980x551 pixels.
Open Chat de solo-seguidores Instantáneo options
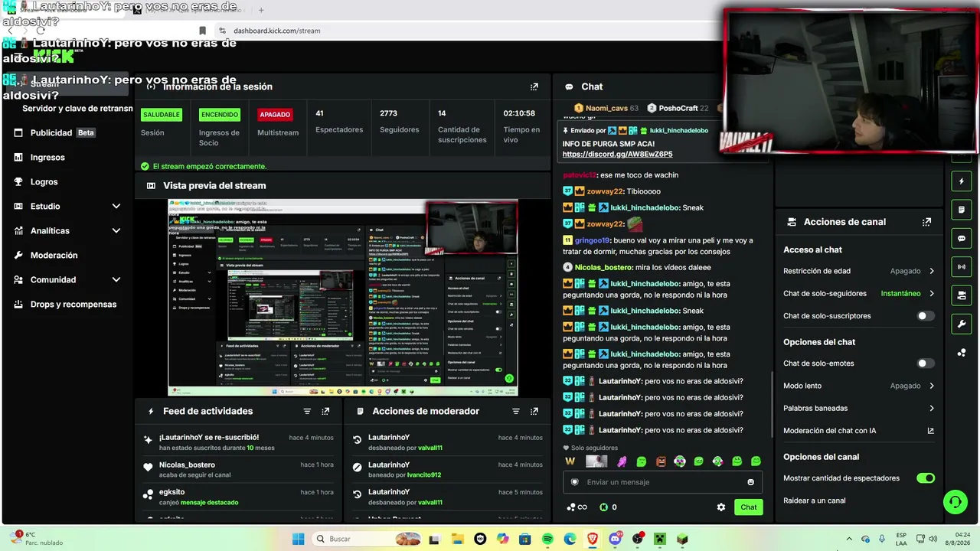859,293
